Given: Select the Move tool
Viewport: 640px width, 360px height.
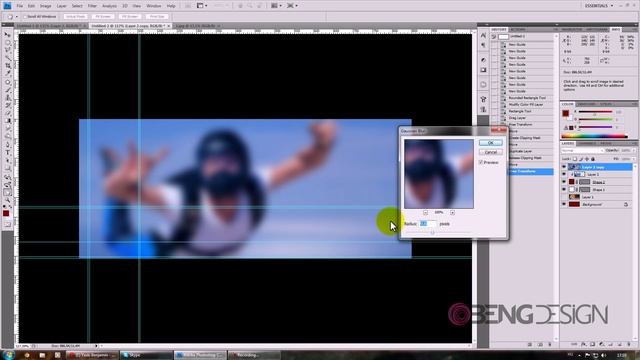Looking at the screenshot, I should point(7,35).
